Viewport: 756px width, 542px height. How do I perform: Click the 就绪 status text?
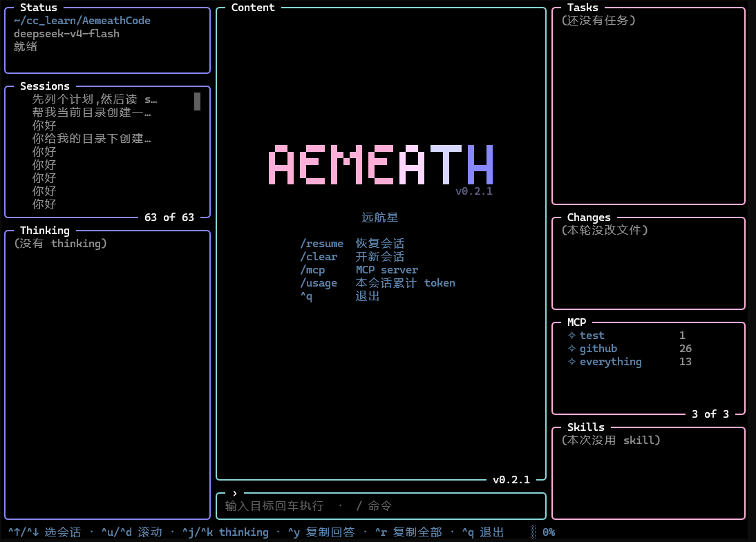26,47
